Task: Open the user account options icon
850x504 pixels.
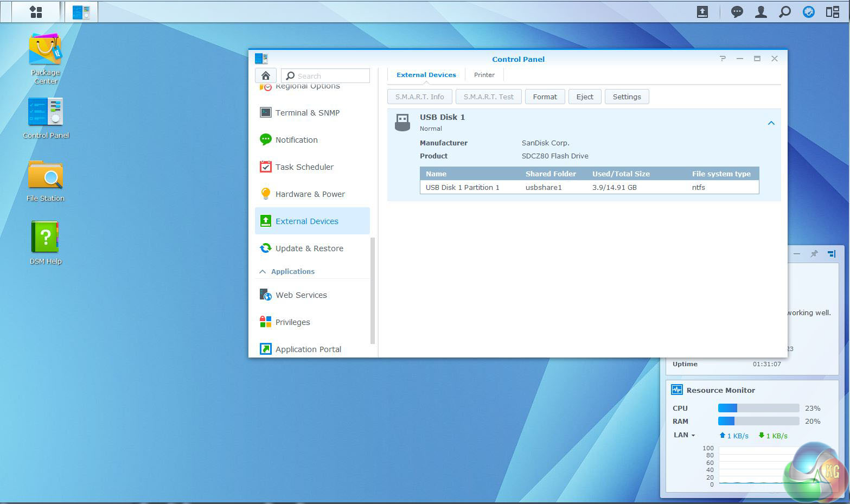Action: tap(760, 12)
